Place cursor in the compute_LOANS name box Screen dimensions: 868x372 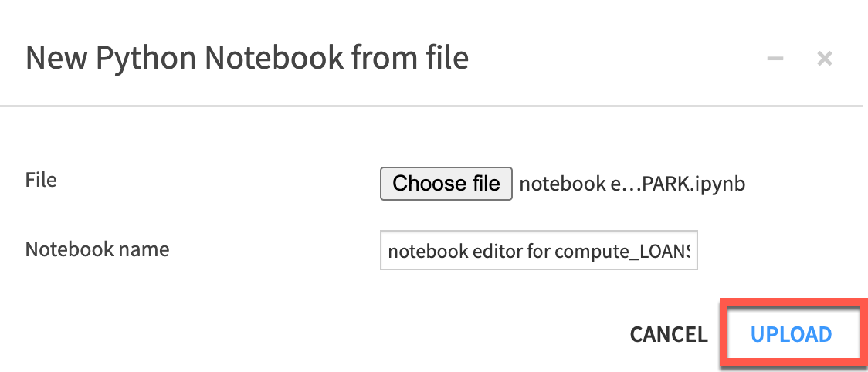point(539,250)
